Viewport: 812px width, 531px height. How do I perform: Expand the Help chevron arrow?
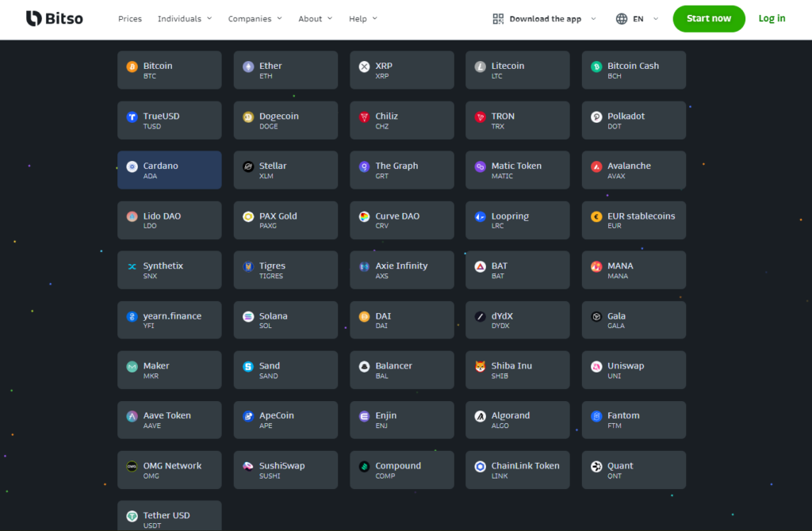point(375,19)
